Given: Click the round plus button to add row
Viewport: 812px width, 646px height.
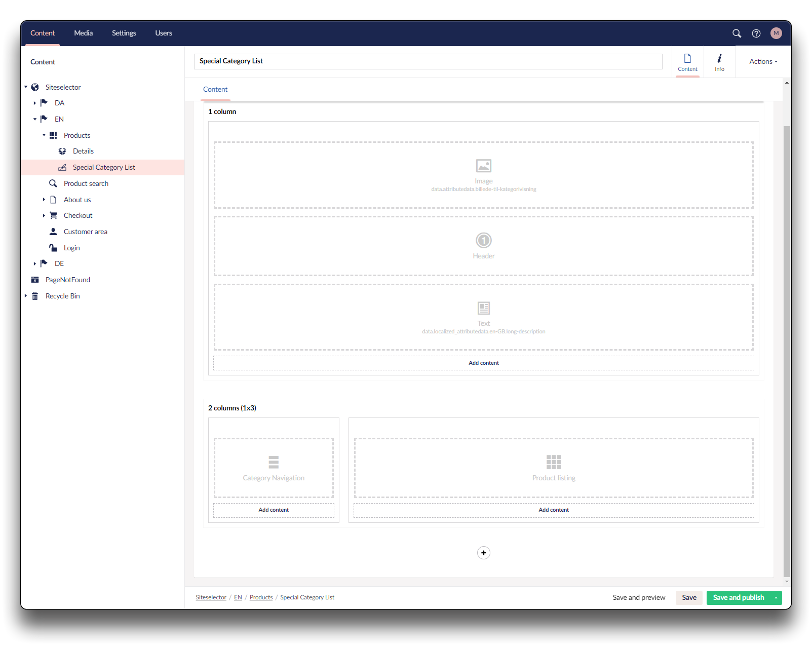Looking at the screenshot, I should (x=483, y=553).
